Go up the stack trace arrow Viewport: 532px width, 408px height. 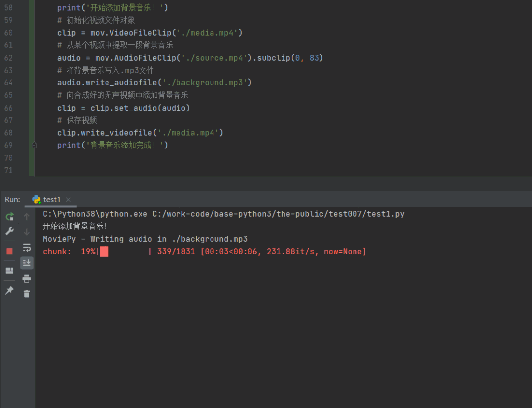point(27,216)
